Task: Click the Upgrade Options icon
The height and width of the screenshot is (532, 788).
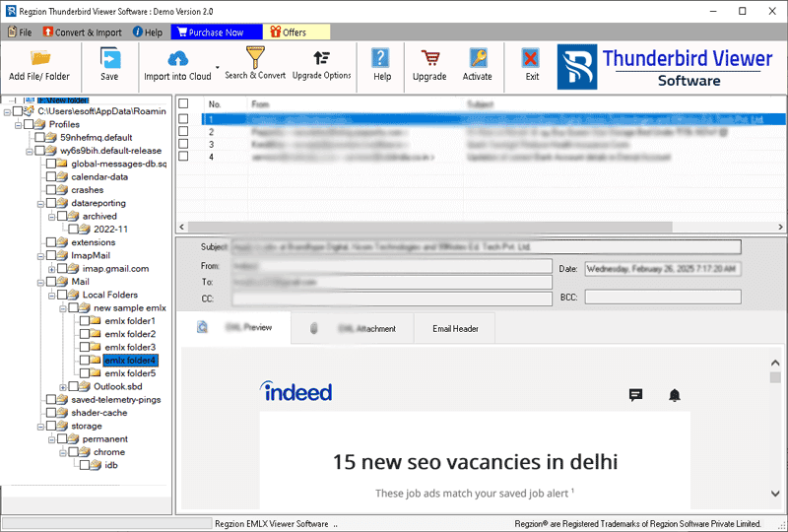Action: coord(321,58)
